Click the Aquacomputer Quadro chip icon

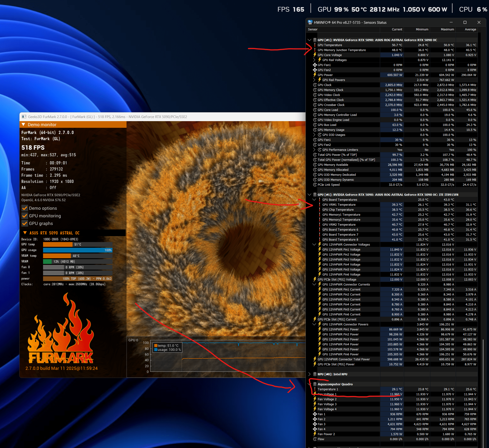pyautogui.click(x=315, y=384)
